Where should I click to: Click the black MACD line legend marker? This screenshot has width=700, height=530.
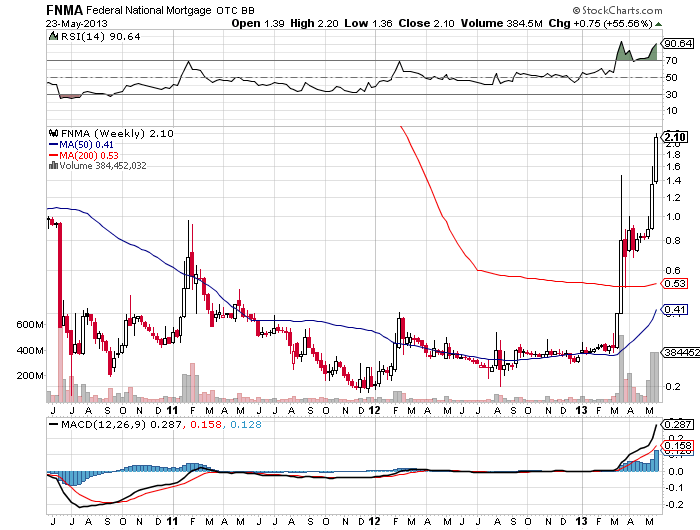(53, 424)
